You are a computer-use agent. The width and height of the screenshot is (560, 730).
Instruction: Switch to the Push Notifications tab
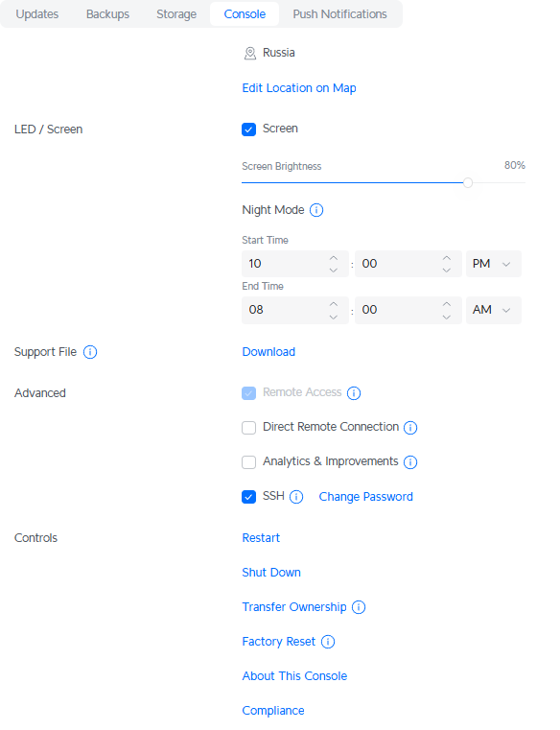point(339,14)
